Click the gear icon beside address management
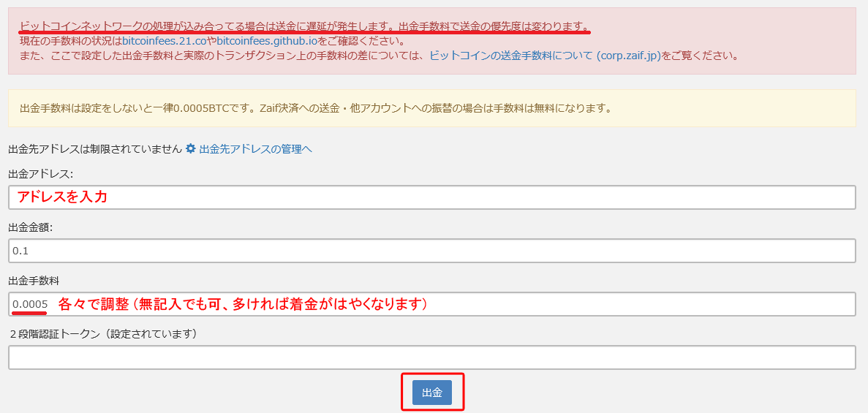 pos(191,149)
